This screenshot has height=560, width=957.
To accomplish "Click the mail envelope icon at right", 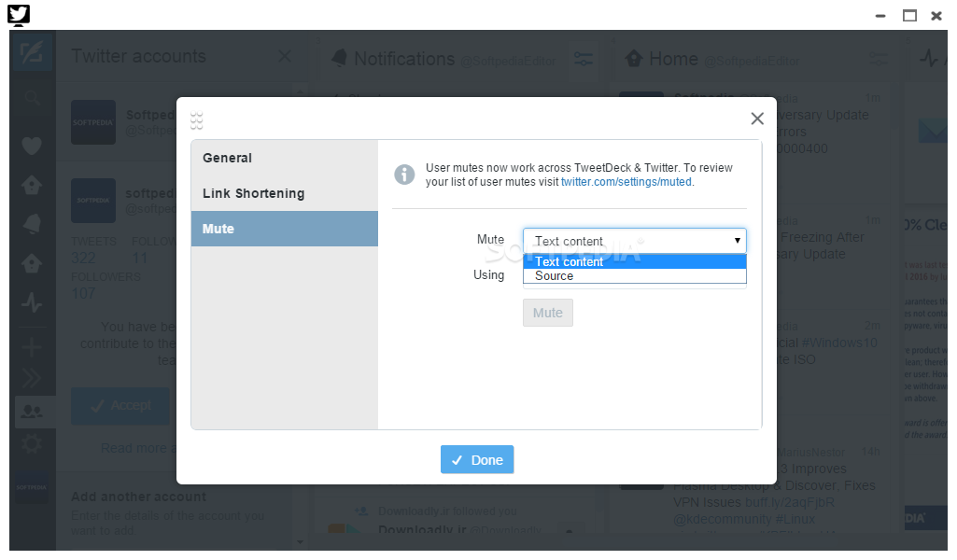I will [934, 132].
